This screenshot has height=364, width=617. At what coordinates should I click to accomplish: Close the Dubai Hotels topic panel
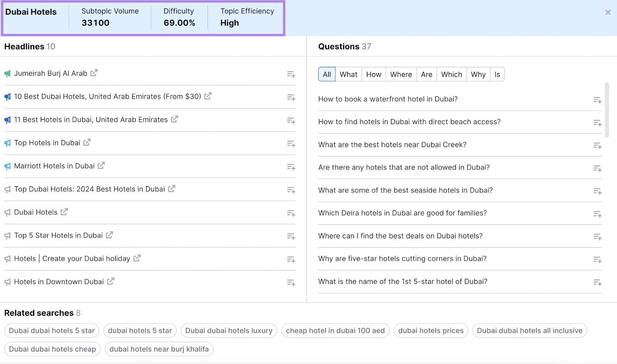[x=607, y=12]
